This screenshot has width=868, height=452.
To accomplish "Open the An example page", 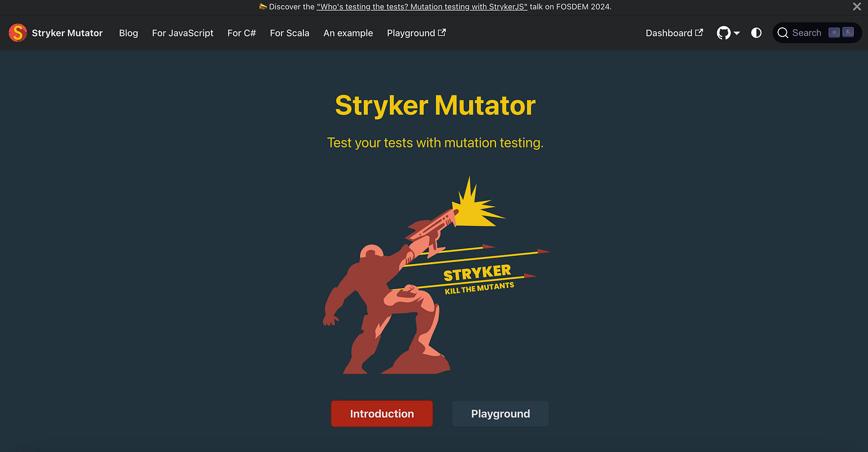I will coord(348,33).
